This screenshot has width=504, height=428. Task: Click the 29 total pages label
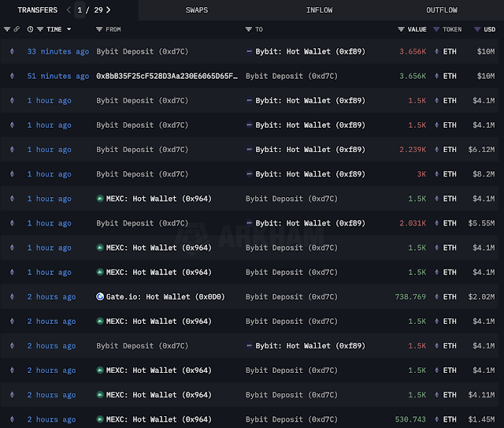[x=98, y=10]
